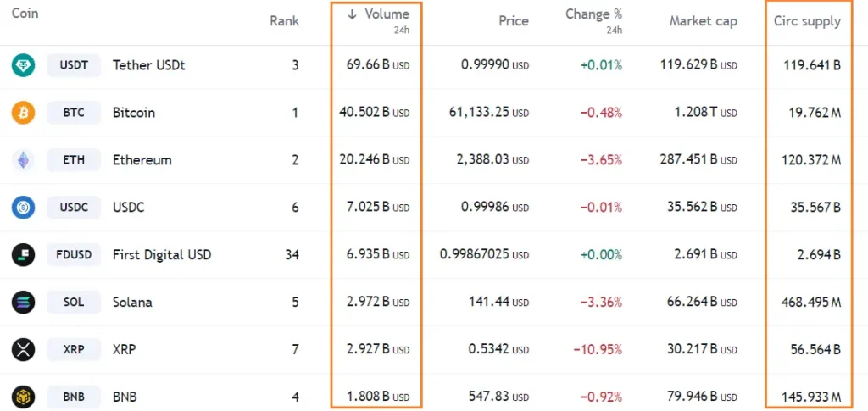Open the First Digital USD name link
This screenshot has height=411, width=868.
(162, 255)
